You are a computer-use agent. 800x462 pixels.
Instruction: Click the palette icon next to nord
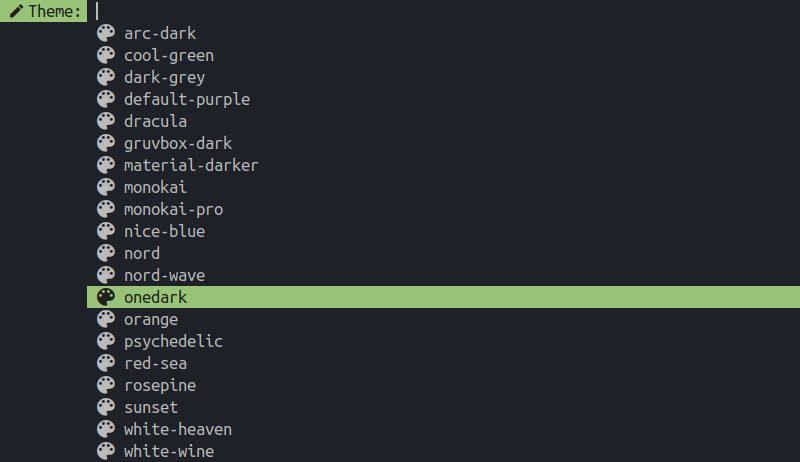tap(106, 253)
